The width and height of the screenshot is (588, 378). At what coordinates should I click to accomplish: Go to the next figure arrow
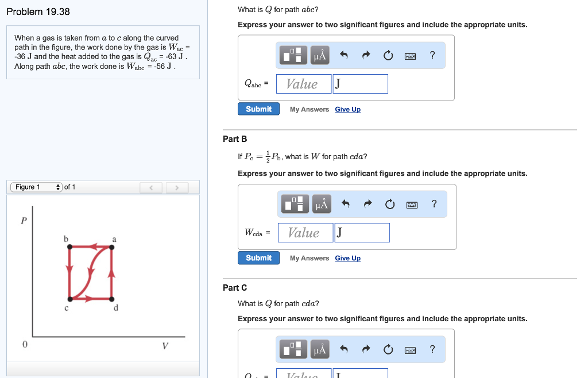(x=177, y=187)
